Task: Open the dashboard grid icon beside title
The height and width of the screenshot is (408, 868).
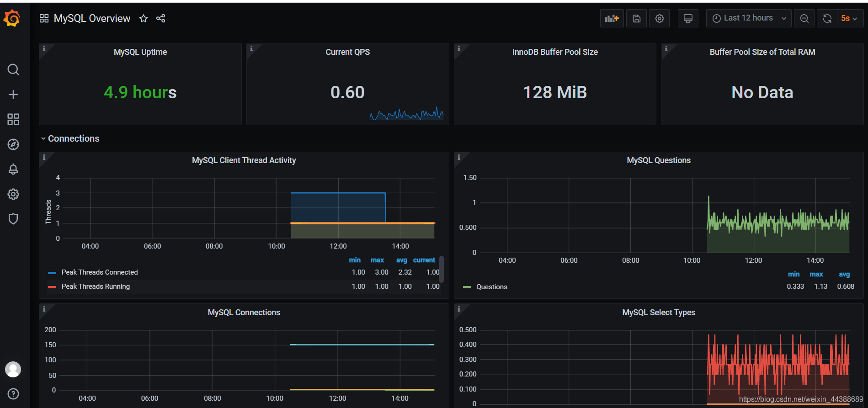Action: coord(44,18)
